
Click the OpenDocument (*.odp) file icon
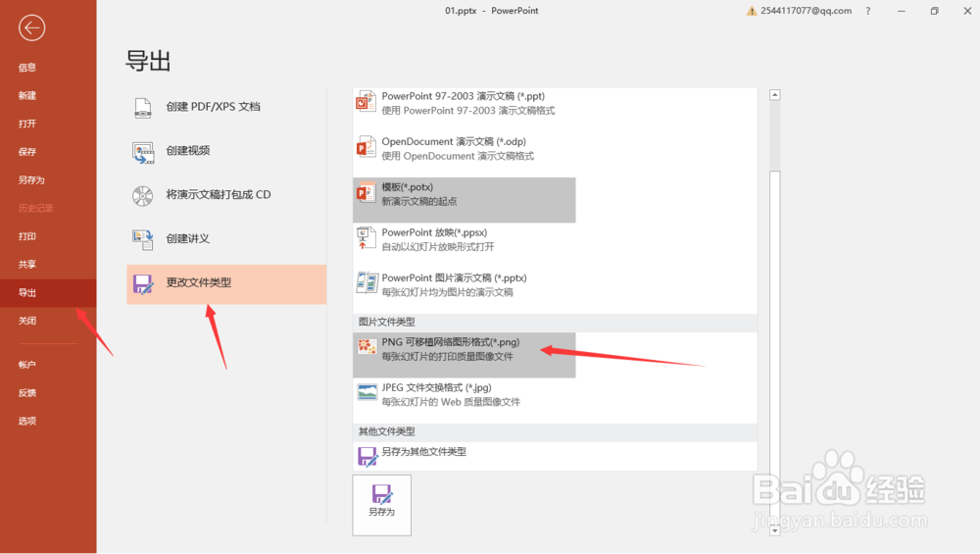click(x=367, y=147)
